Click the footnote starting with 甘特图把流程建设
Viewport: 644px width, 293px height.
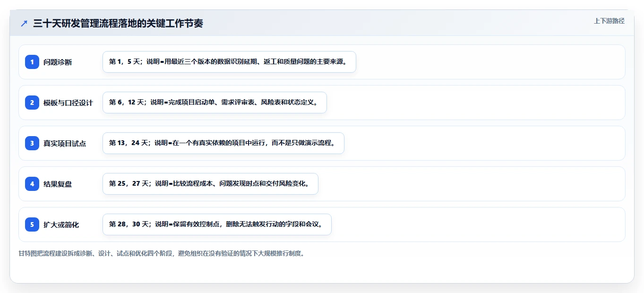tap(162, 253)
